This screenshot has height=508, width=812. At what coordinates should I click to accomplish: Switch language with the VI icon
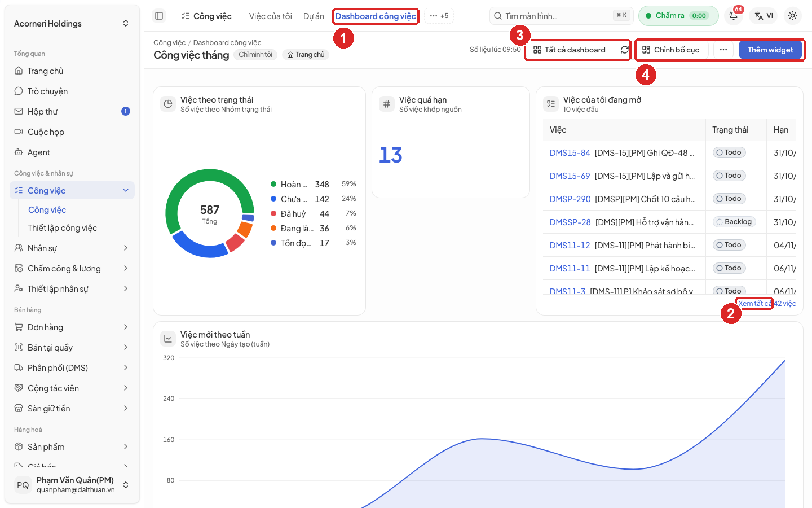764,16
